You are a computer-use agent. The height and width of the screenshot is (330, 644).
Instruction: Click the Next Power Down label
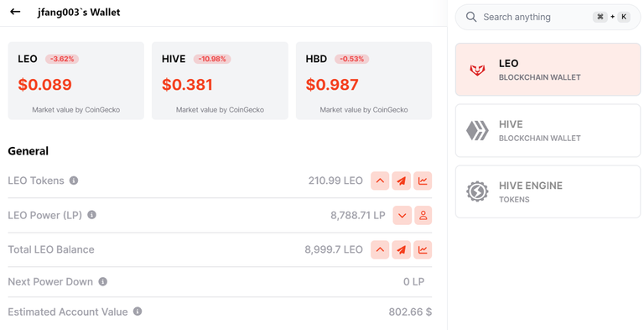50,282
